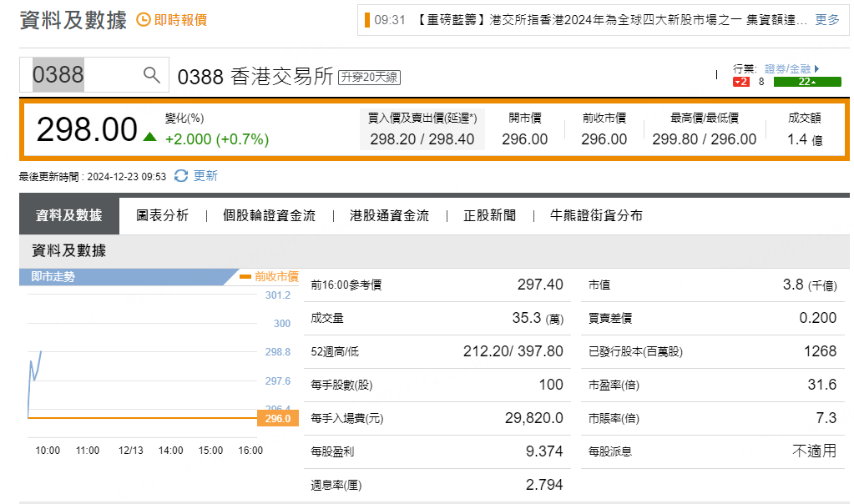Click the stock name 0388 香港交易所
Viewport: 854px width, 504px height.
click(x=255, y=77)
